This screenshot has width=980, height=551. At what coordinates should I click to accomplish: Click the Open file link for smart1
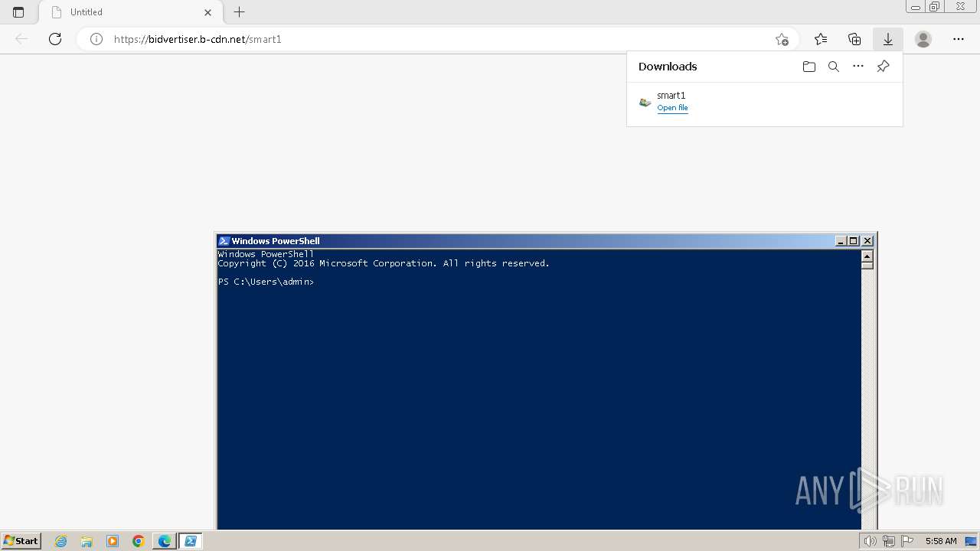click(672, 108)
